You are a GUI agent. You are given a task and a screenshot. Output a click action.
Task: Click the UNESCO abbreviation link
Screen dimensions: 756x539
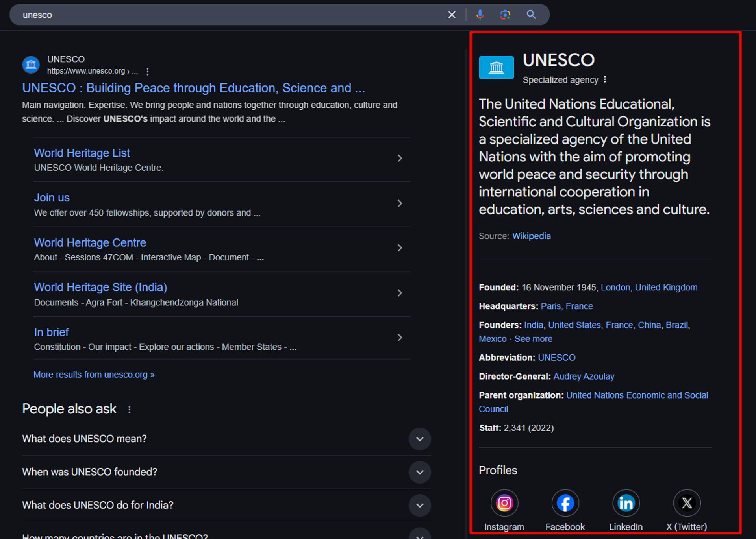pyautogui.click(x=556, y=358)
